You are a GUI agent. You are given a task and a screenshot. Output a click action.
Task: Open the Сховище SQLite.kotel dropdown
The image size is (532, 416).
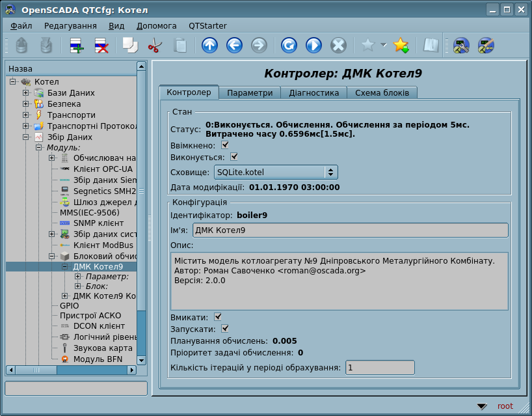click(275, 173)
